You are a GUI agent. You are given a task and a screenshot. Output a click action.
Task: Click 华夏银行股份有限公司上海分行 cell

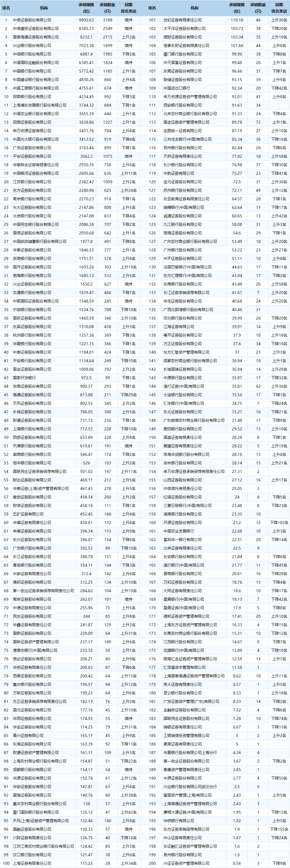pyautogui.click(x=190, y=753)
